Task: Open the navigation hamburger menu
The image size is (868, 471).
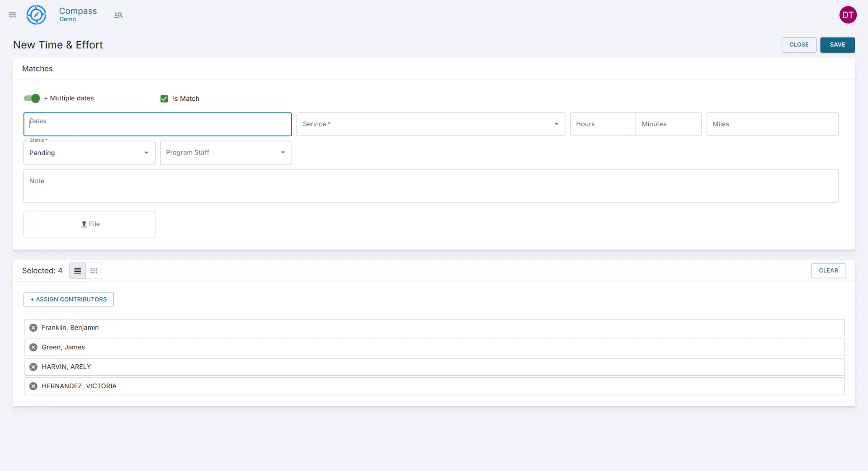Action: point(12,15)
